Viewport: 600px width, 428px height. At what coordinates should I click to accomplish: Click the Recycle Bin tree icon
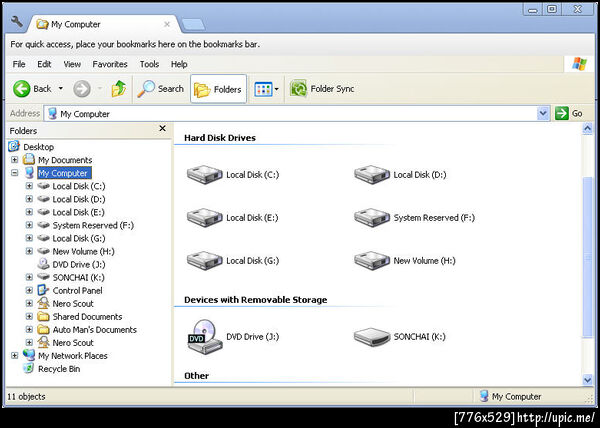[x=28, y=368]
